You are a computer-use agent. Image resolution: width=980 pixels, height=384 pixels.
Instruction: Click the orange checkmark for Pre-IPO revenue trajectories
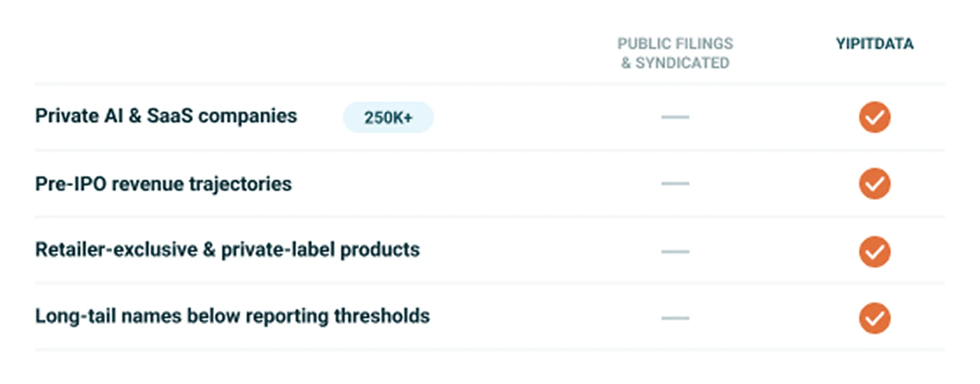point(875,183)
